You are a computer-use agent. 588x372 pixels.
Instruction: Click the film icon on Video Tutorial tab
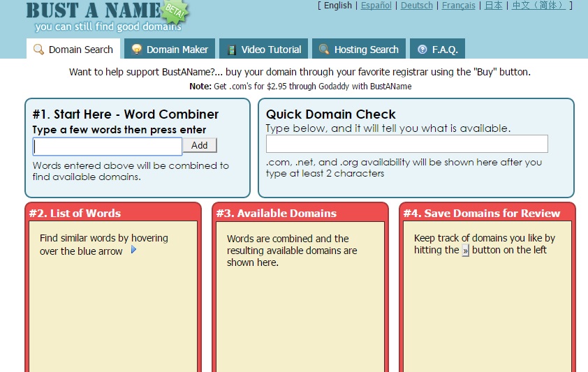[x=231, y=50]
